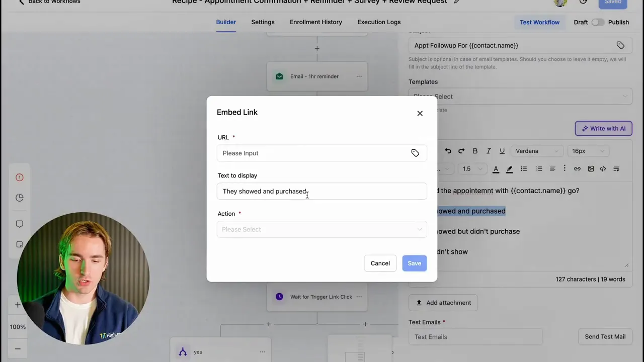Switch to the Settings tab

click(x=263, y=22)
